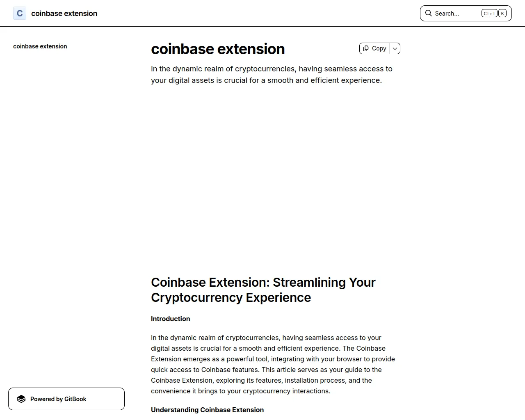Open the Powered by GitBook link

pos(66,399)
